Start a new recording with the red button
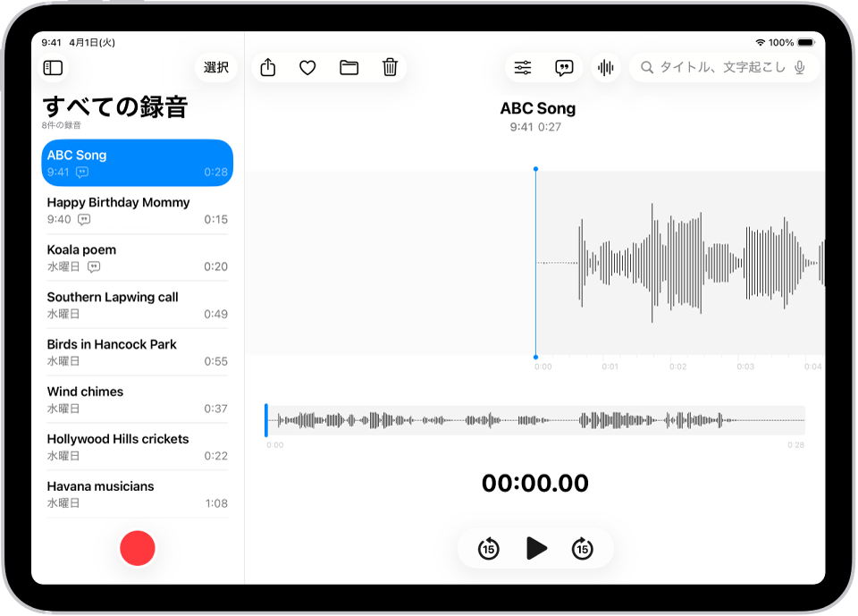 coord(137,548)
